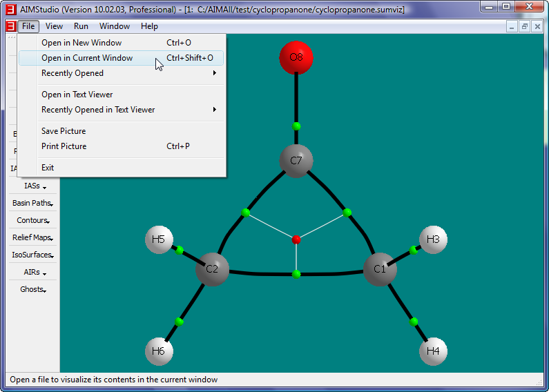Click the green bond point between O8 and C7
The image size is (549, 392).
coord(296,126)
